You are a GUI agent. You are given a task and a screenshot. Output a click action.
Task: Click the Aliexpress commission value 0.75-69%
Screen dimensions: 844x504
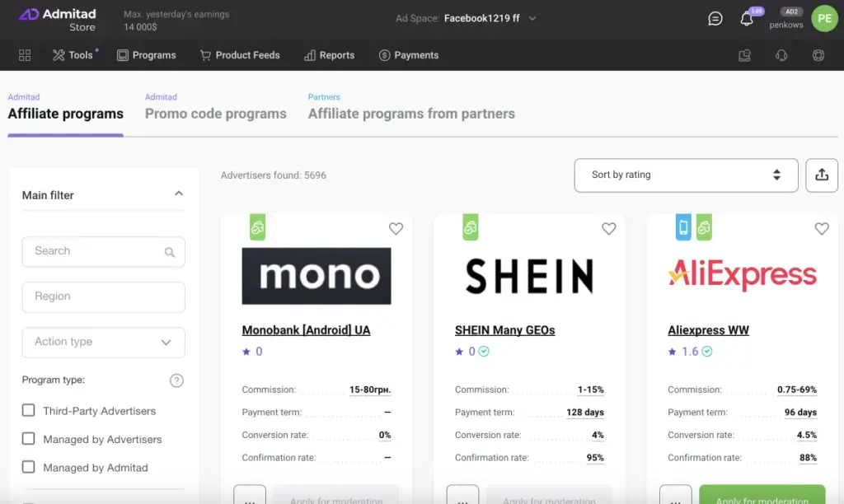click(x=797, y=390)
